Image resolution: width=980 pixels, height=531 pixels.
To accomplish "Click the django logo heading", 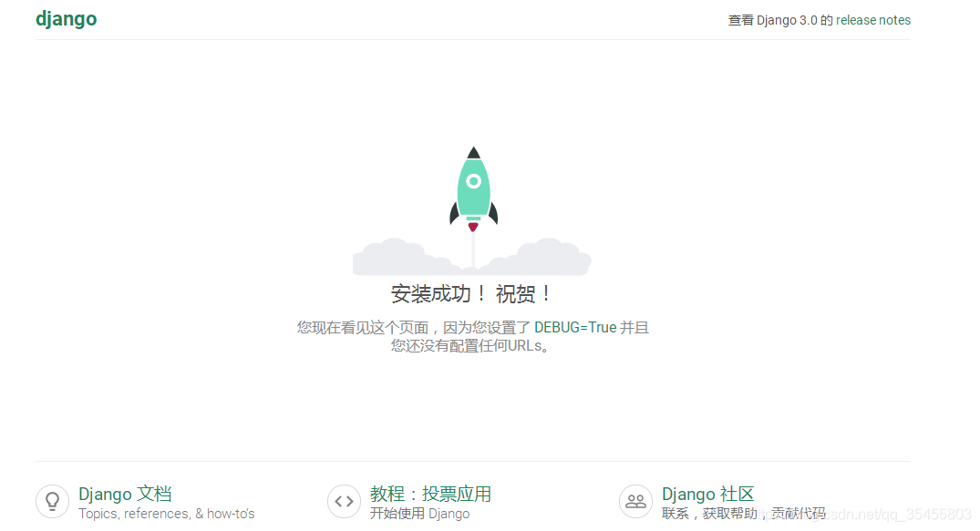I will [67, 19].
